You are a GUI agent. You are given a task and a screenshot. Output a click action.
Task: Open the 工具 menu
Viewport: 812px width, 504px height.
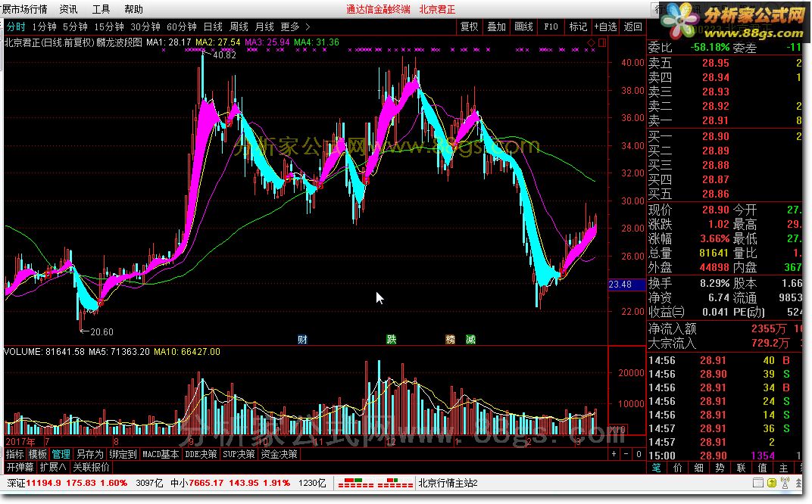coord(101,9)
